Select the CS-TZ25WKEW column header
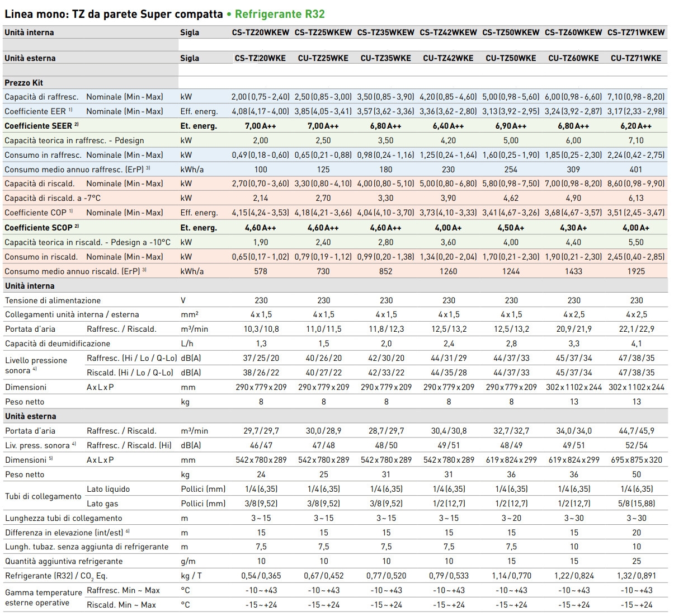Image resolution: width=674 pixels, height=616 pixels. coord(323,32)
